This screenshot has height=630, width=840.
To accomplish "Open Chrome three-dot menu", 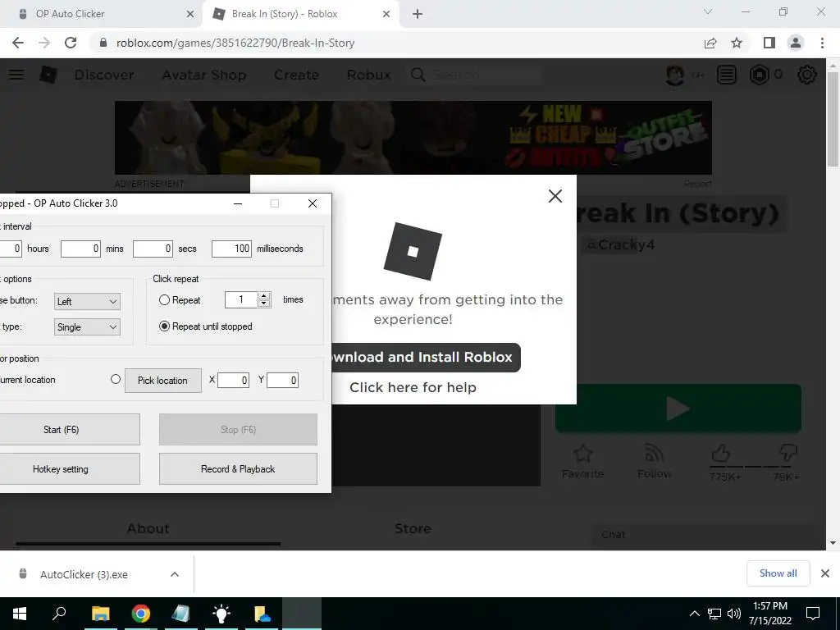I will [822, 43].
